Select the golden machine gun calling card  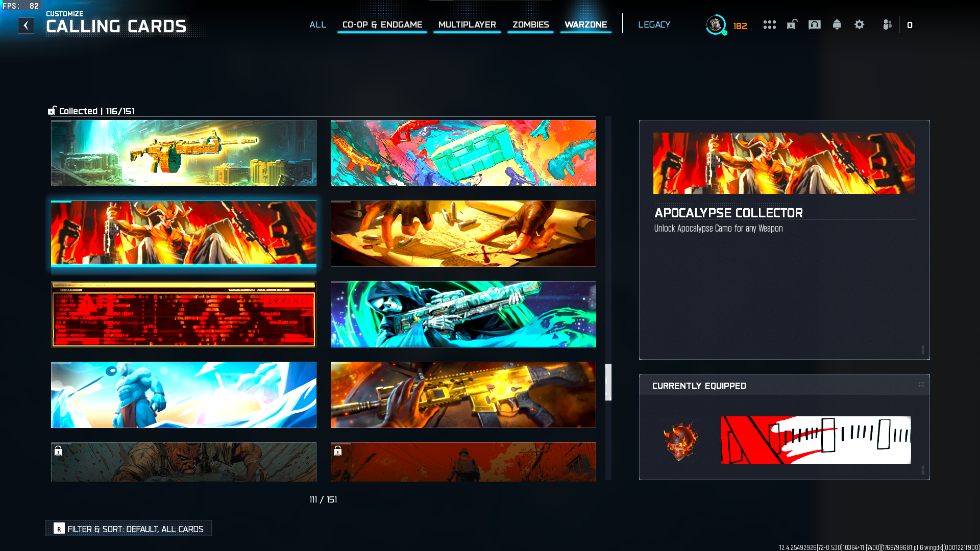coord(184,153)
